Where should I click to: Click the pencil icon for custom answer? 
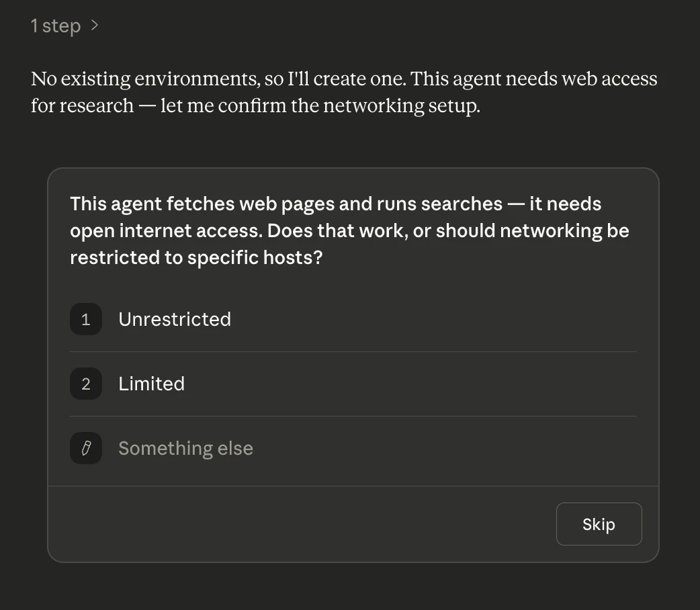[86, 448]
